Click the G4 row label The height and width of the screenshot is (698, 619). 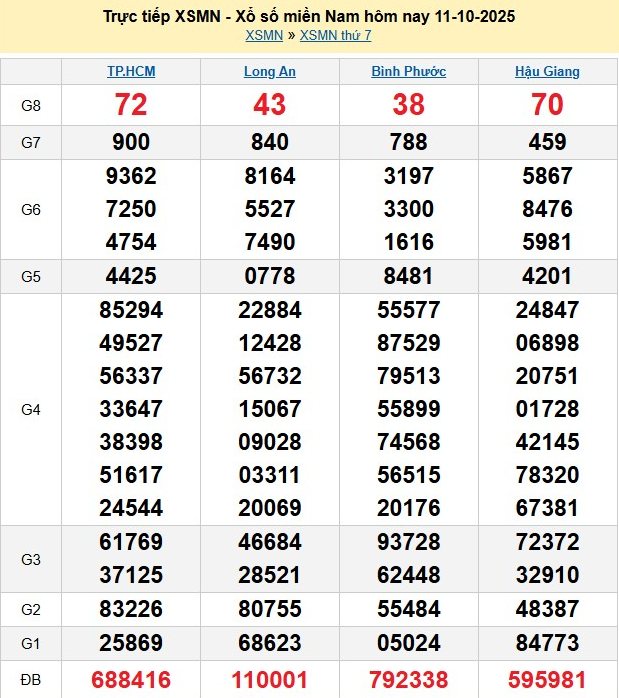coord(31,409)
